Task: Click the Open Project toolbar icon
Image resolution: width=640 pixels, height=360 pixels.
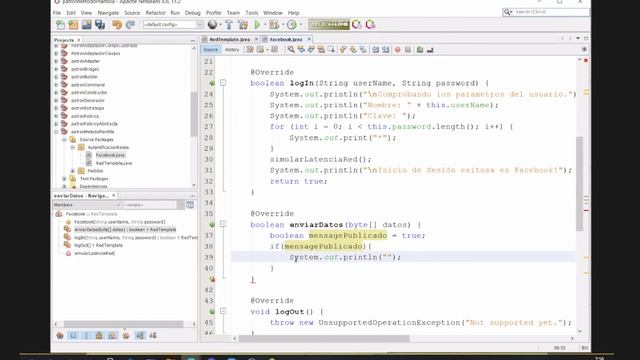Action: pyautogui.click(x=87, y=24)
